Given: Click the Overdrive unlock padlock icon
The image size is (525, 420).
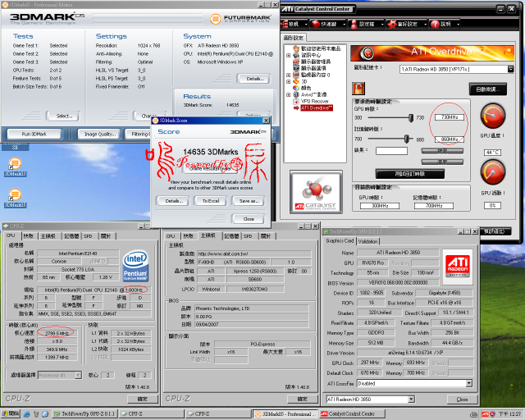Looking at the screenshot, I should [358, 89].
